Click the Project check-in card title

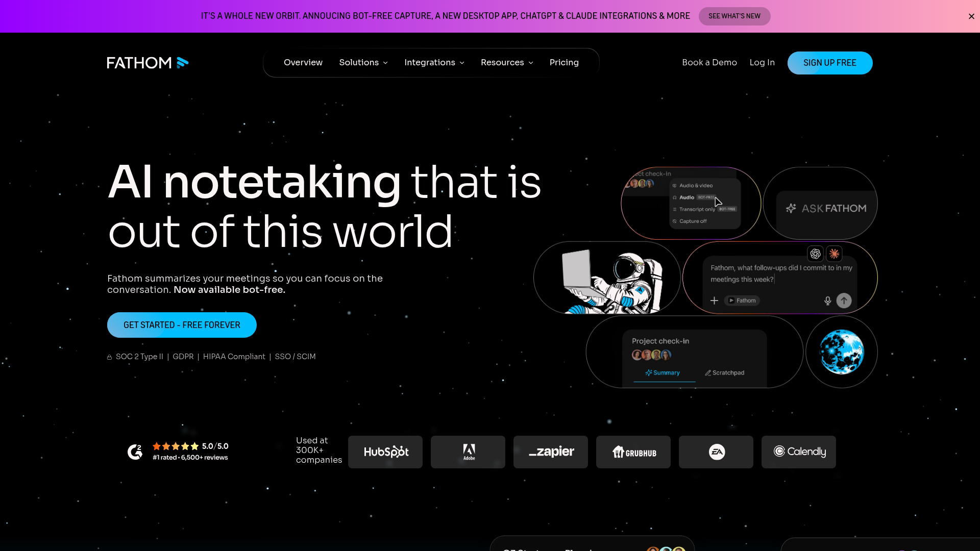tap(660, 341)
